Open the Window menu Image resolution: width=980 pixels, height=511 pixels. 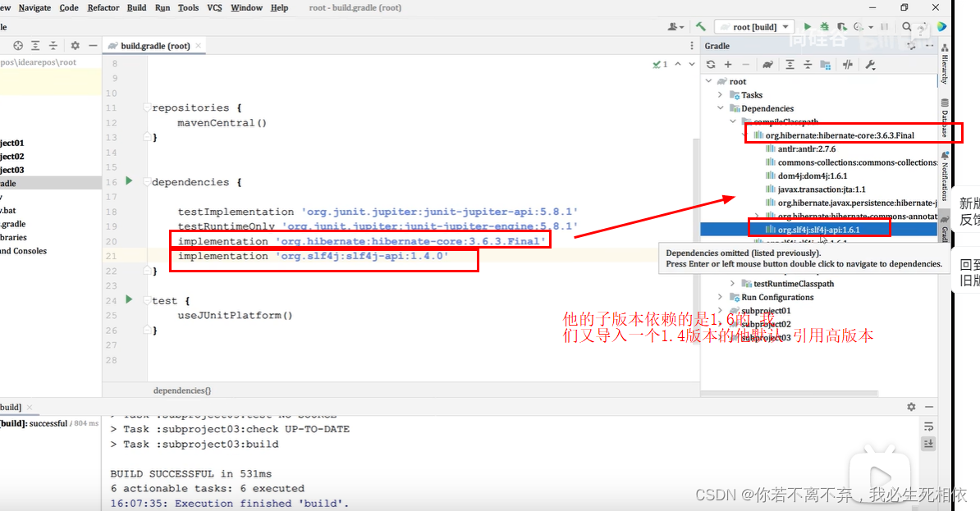click(x=246, y=7)
